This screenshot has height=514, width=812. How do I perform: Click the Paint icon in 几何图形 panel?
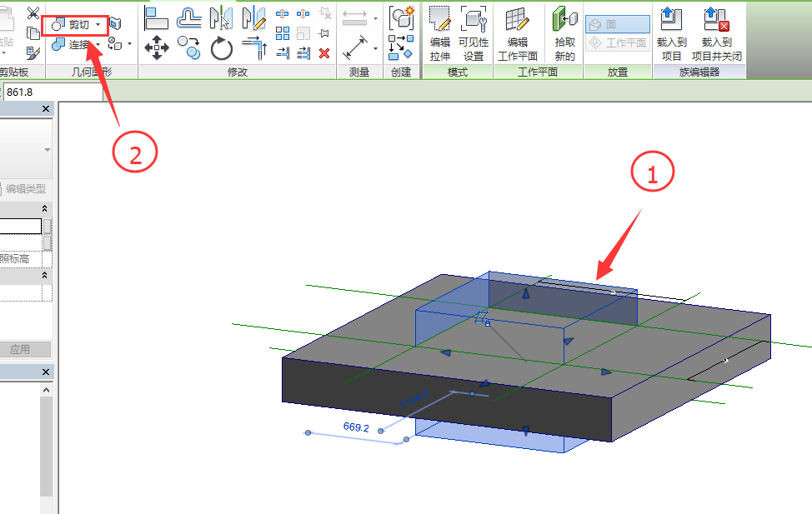[115, 44]
